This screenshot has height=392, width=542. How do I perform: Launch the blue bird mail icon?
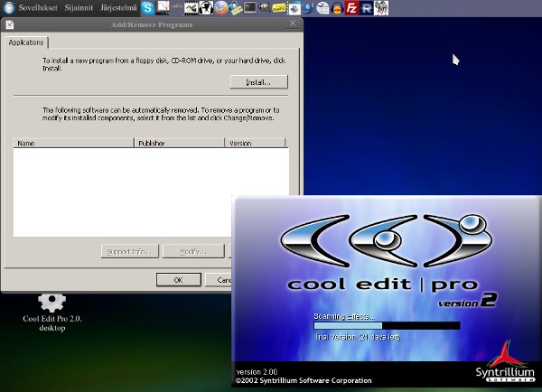click(308, 7)
